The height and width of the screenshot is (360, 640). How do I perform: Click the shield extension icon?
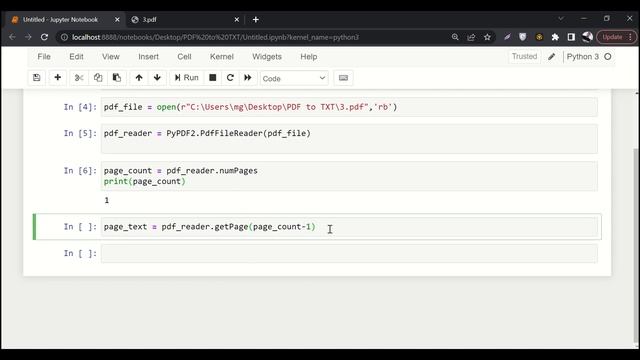point(523,37)
